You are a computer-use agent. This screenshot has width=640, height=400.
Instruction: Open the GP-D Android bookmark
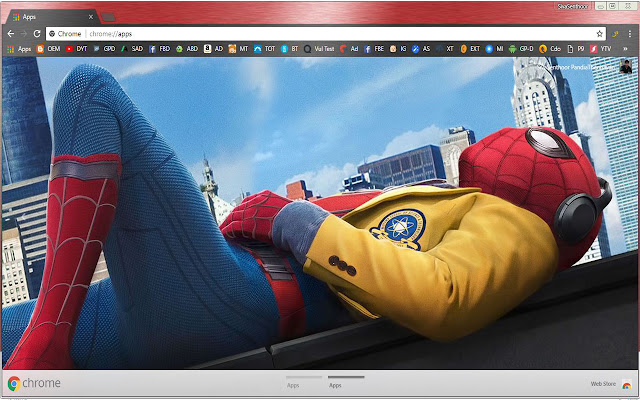click(521, 49)
